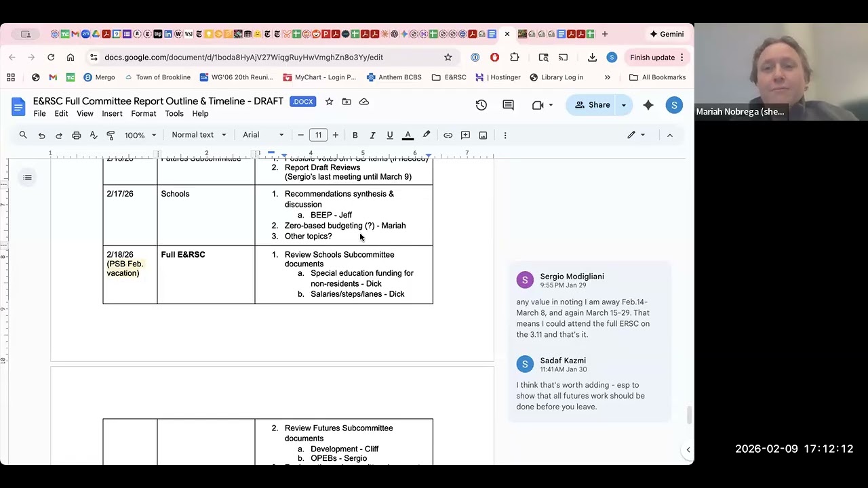Star the E&RSC document
Screen dimensions: 868x488
click(329, 102)
